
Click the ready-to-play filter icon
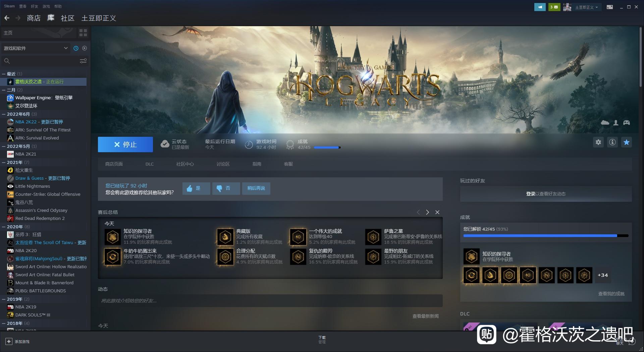click(85, 48)
